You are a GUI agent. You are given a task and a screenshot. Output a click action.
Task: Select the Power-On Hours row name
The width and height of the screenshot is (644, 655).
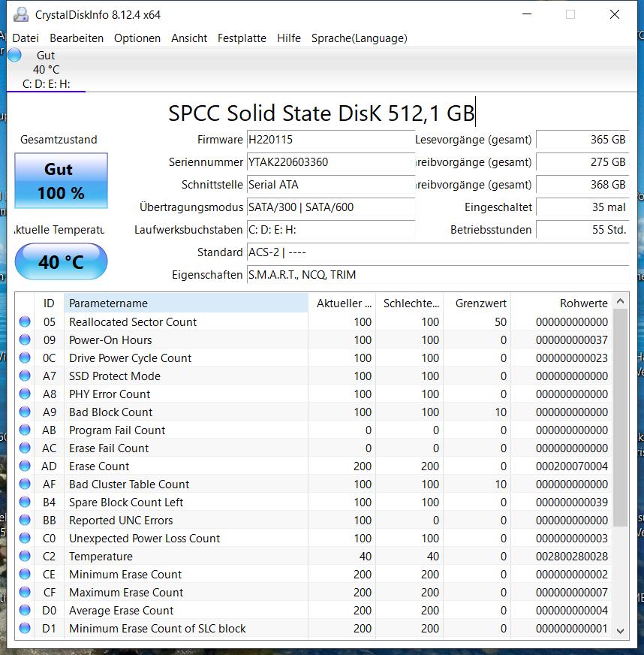110,340
